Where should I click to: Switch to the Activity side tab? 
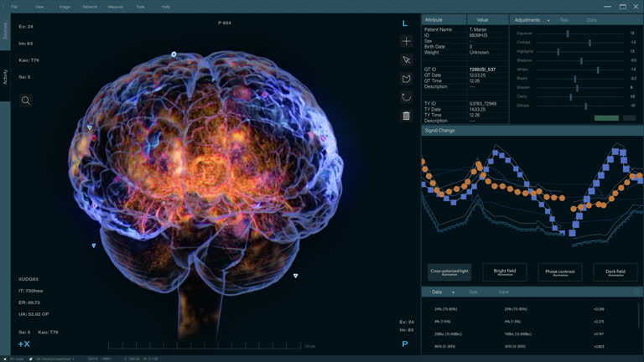click(5, 77)
